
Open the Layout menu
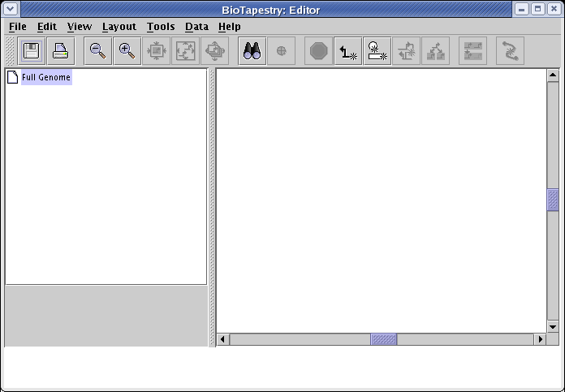(119, 27)
